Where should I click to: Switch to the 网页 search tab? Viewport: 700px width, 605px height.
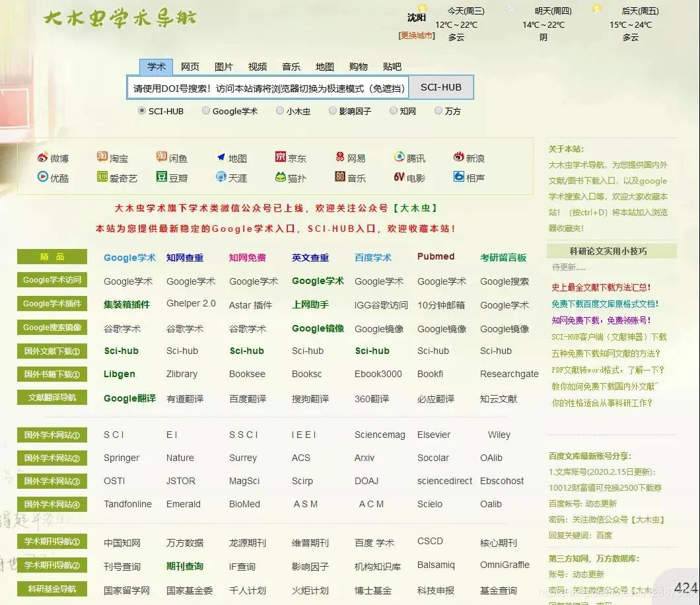(190, 67)
